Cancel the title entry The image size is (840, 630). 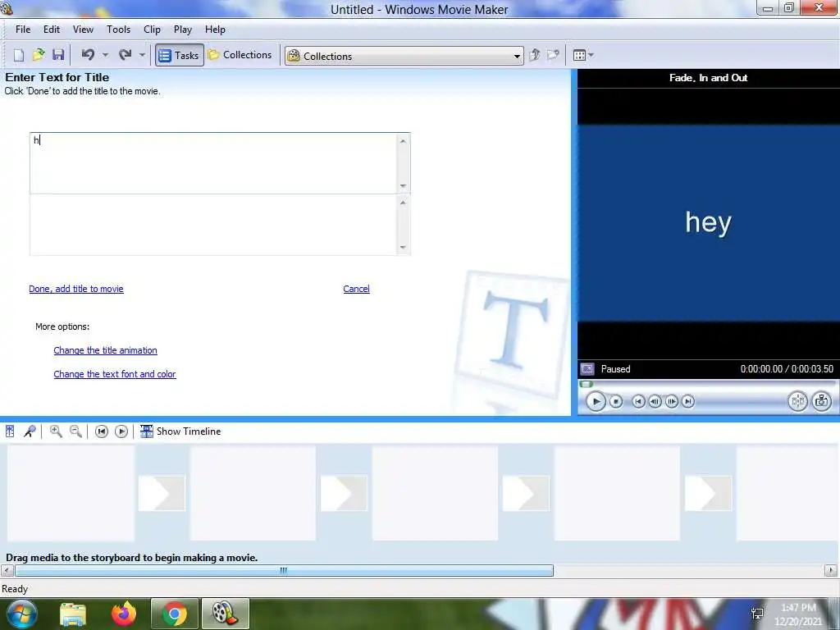tap(356, 289)
